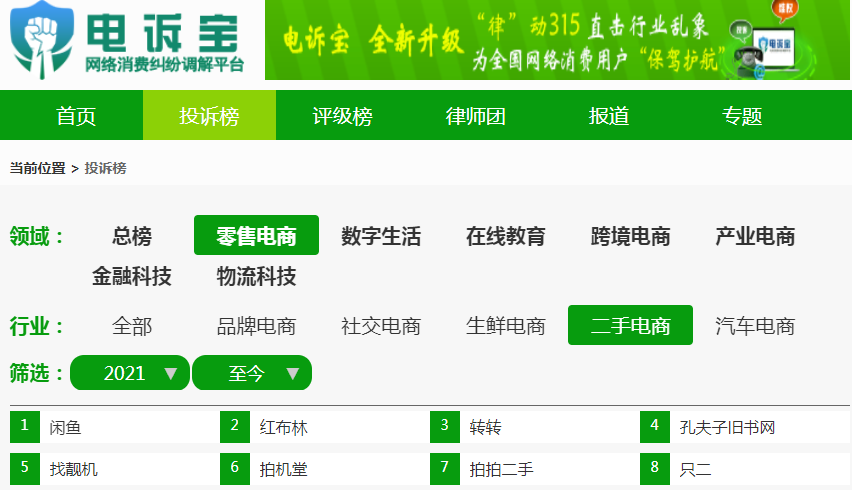Switch to 律师团 nav tab

[x=475, y=115]
